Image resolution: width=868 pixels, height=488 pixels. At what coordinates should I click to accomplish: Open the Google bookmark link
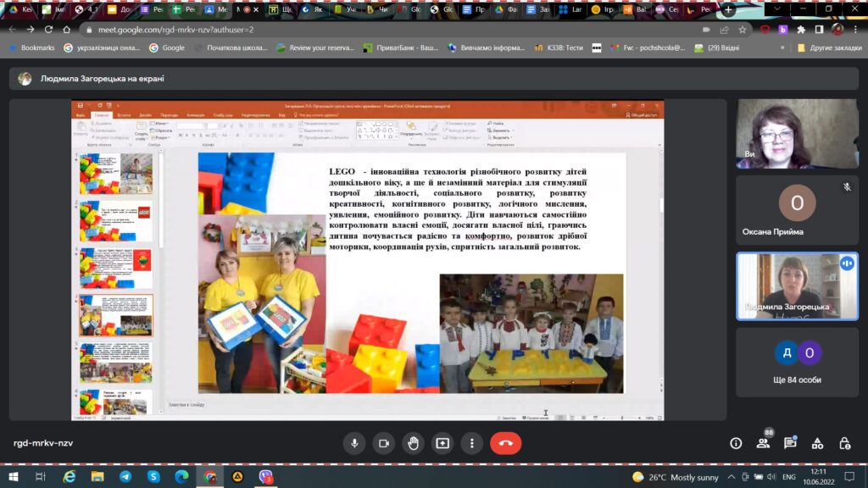tap(167, 47)
